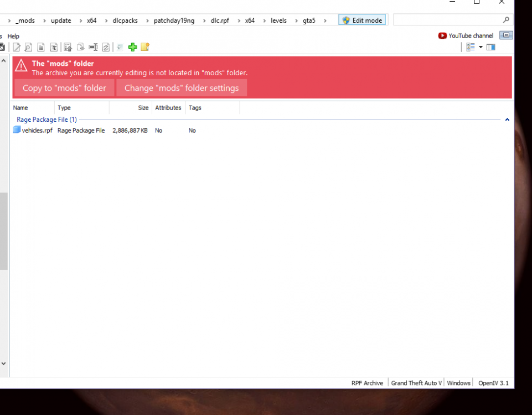Viewport: 532px width, 415px height.
Task: Select the first x64 breadcrumb after update
Action: [91, 20]
